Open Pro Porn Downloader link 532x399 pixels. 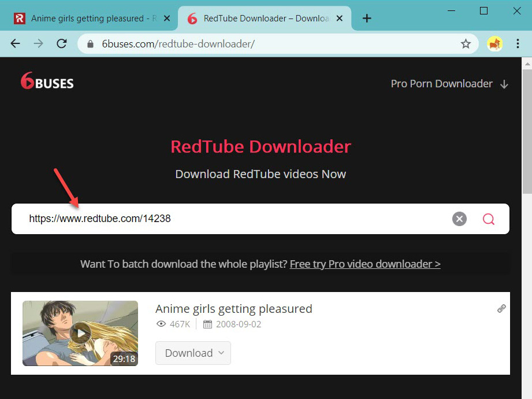pos(441,84)
